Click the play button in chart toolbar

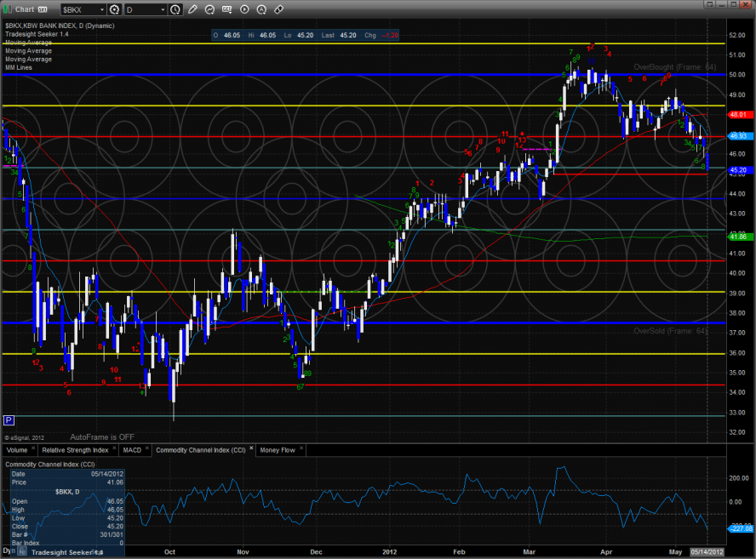click(244, 9)
